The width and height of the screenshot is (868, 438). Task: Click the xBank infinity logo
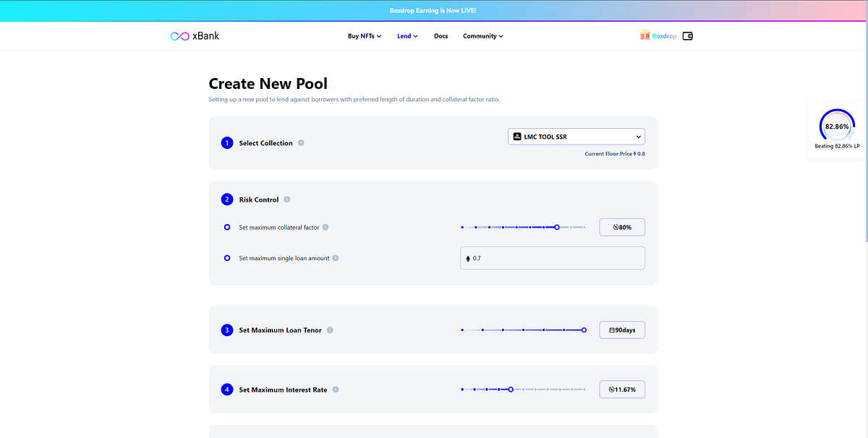179,36
